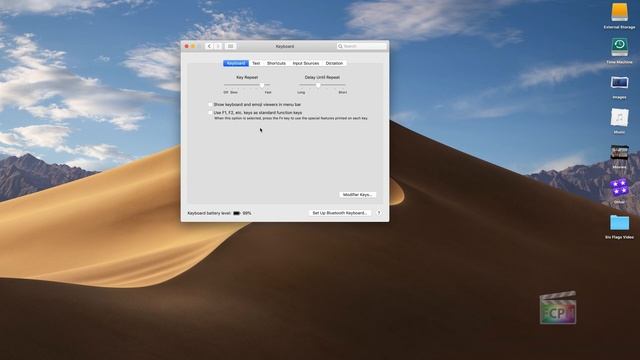Click the magnifier icon in search field
The height and width of the screenshot is (360, 640).
point(340,46)
